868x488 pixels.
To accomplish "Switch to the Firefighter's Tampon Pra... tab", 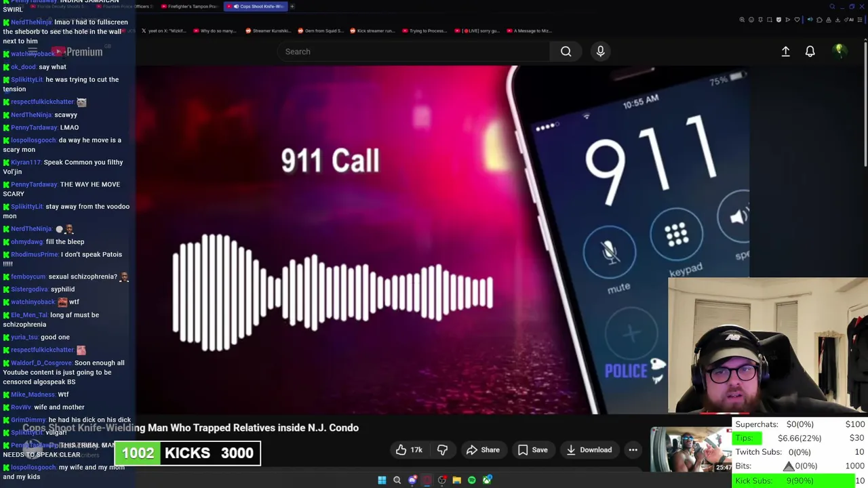I will click(189, 6).
